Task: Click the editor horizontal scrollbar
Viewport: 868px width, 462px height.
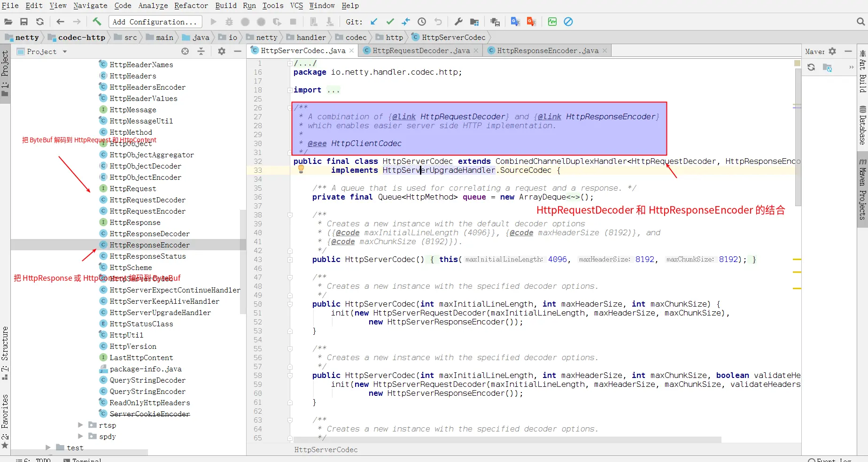Action: tap(507, 440)
